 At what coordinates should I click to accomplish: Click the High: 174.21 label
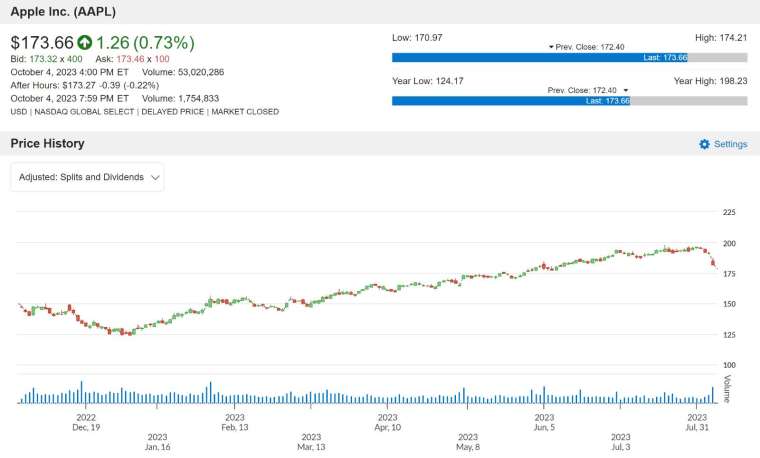click(721, 38)
